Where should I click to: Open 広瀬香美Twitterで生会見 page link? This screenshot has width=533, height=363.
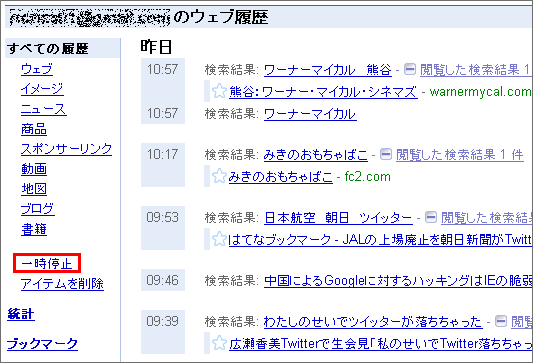(381, 344)
